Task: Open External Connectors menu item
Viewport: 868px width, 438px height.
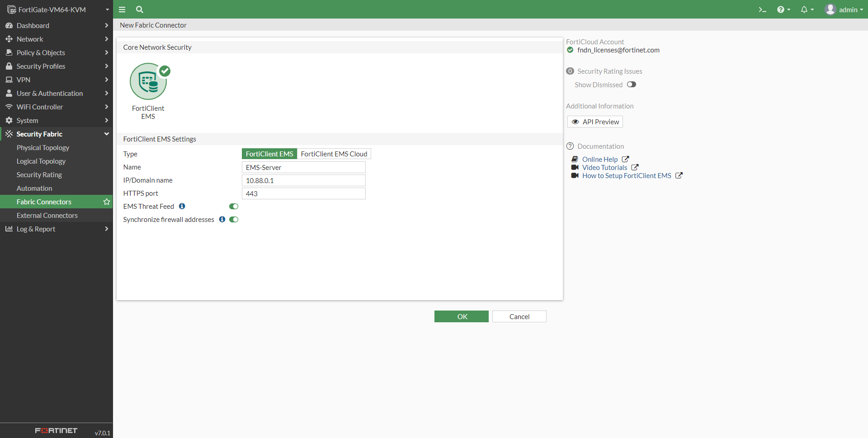Action: click(47, 216)
